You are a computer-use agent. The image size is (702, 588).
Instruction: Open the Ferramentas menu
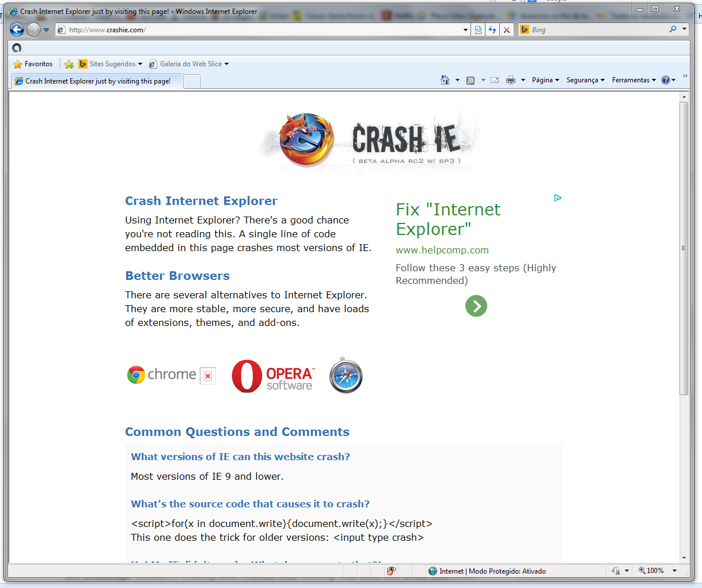coord(633,80)
